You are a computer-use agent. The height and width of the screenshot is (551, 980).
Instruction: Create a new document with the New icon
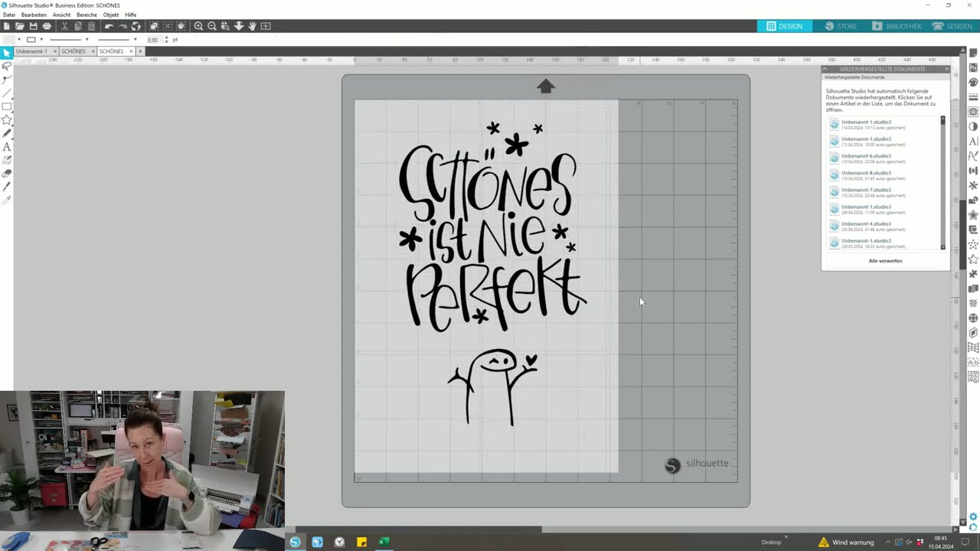click(x=7, y=26)
